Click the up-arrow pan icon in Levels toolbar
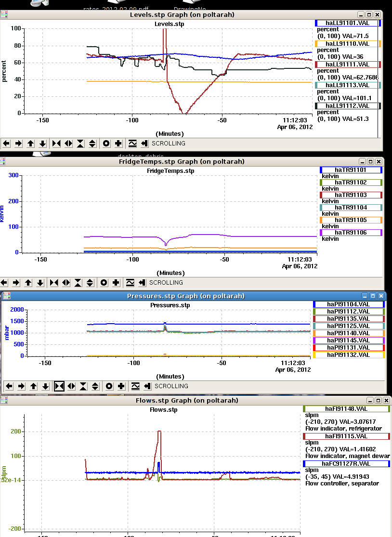The height and width of the screenshot is (537, 392). [30, 144]
